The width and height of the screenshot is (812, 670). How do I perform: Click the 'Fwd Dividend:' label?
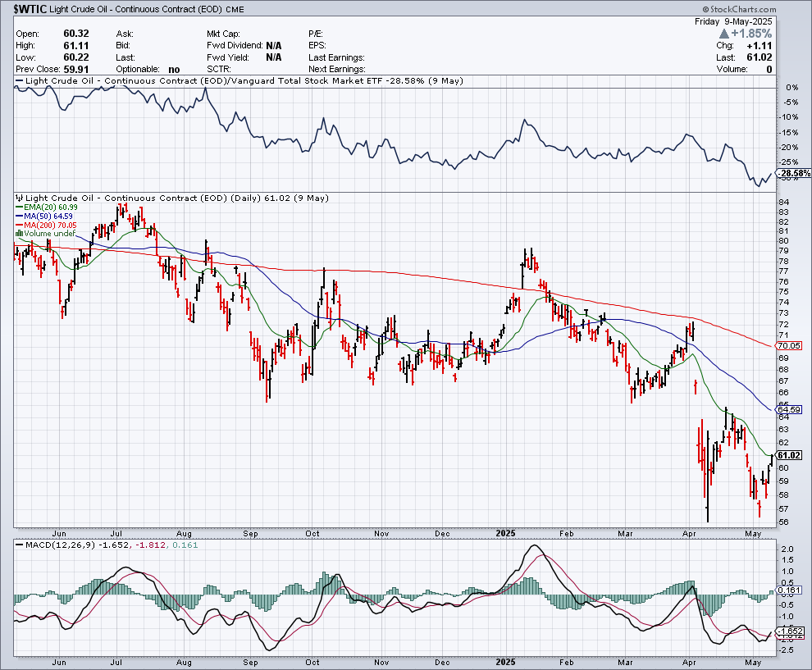tap(235, 46)
